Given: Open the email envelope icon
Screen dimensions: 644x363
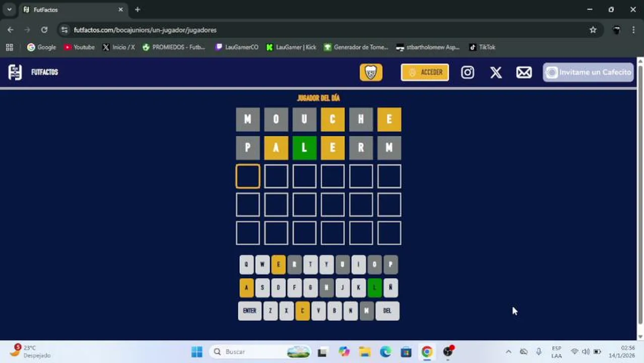Looking at the screenshot, I should coord(524,72).
